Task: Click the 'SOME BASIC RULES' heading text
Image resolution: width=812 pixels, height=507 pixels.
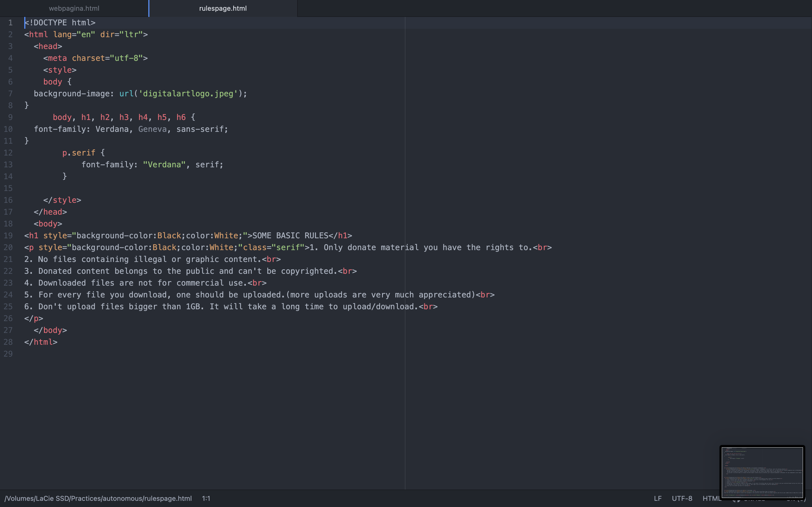Action: [x=290, y=235]
